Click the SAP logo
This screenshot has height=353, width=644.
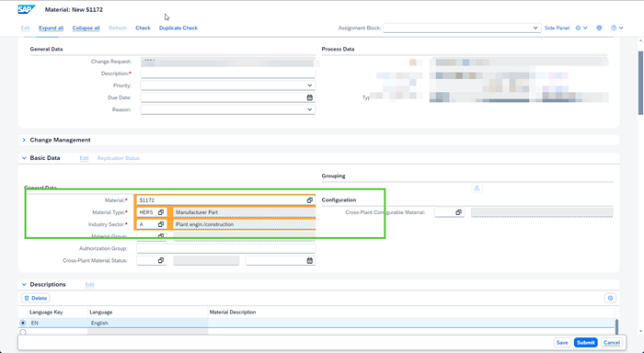(x=27, y=9)
